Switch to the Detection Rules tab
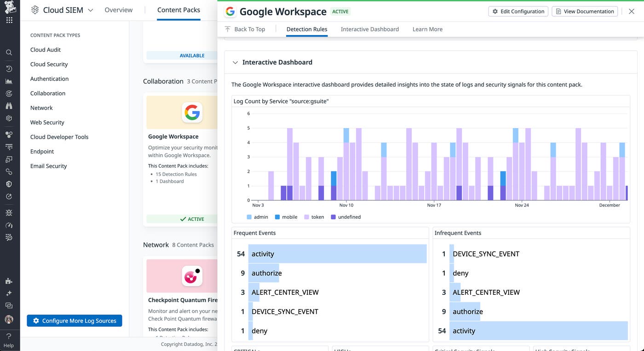Screen dimensions: 644x351 (x=306, y=29)
